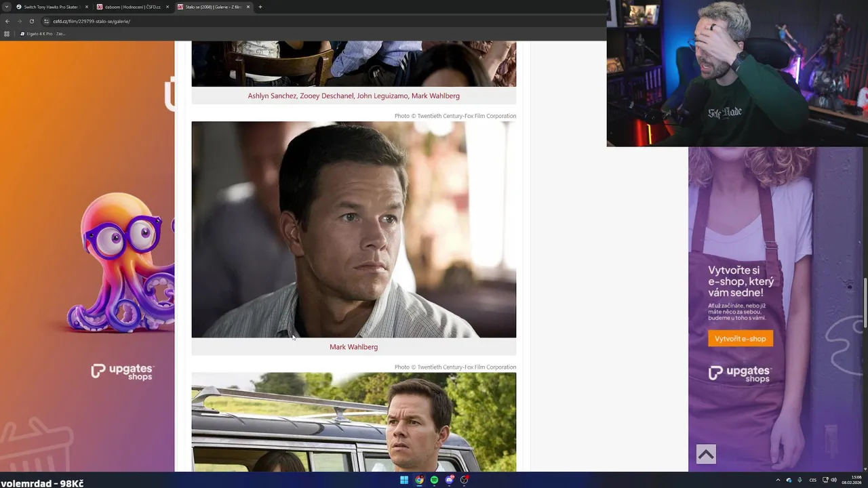The width and height of the screenshot is (868, 488).
Task: Switch to Tony Hawks Pro Skater tab
Action: coord(52,7)
